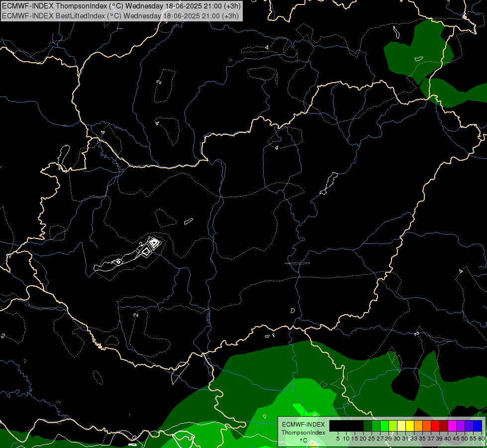
Task: Click the legend tick value '55'
Action: coord(474,439)
